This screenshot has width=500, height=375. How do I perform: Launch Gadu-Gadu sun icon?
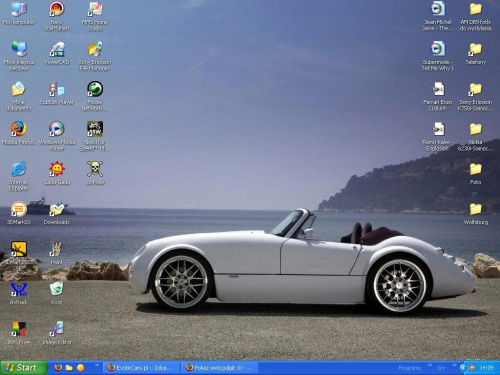point(57,169)
